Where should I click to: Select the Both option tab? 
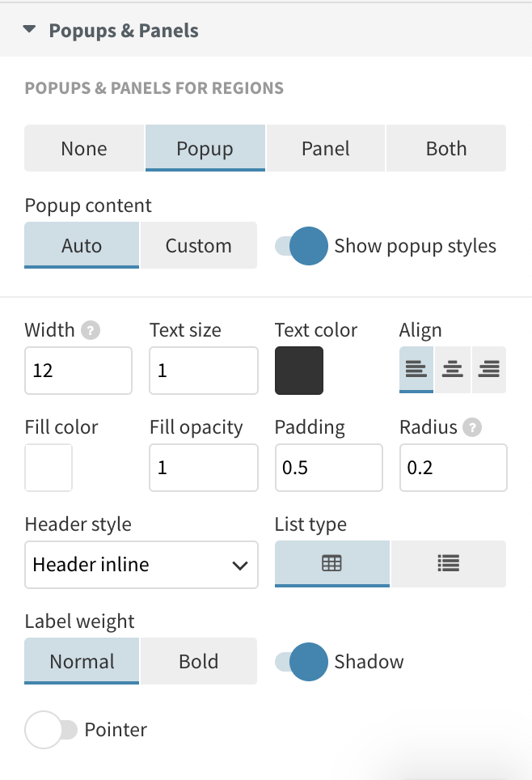[446, 148]
